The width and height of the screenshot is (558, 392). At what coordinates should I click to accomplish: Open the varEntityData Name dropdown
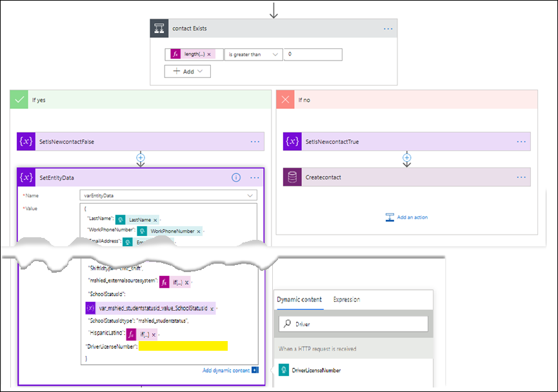click(250, 195)
